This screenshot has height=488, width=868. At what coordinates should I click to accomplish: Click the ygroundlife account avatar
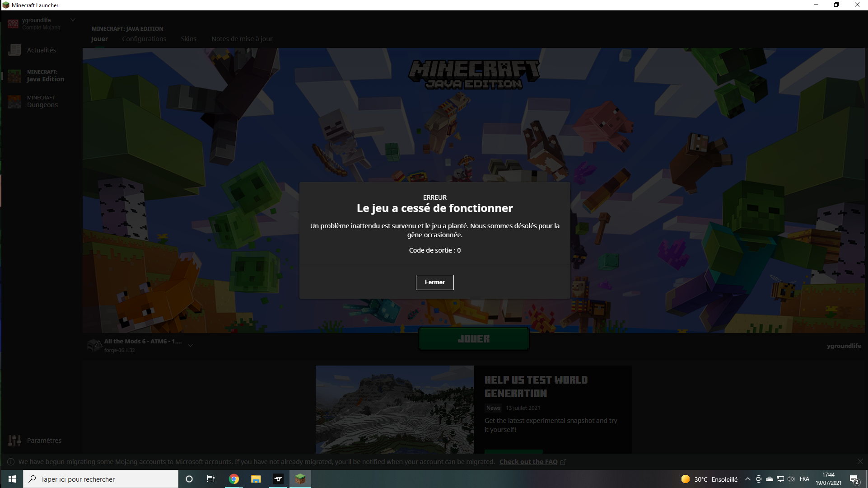(13, 23)
